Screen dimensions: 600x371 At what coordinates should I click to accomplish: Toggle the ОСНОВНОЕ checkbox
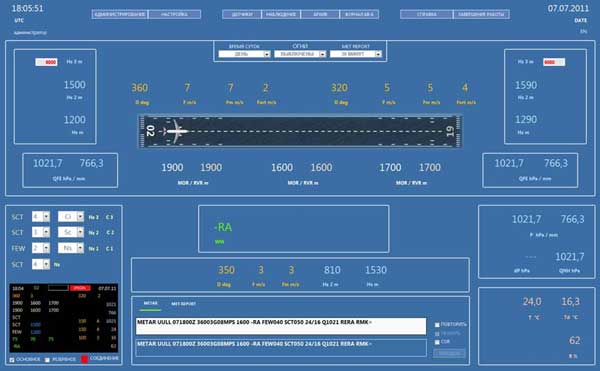point(12,360)
